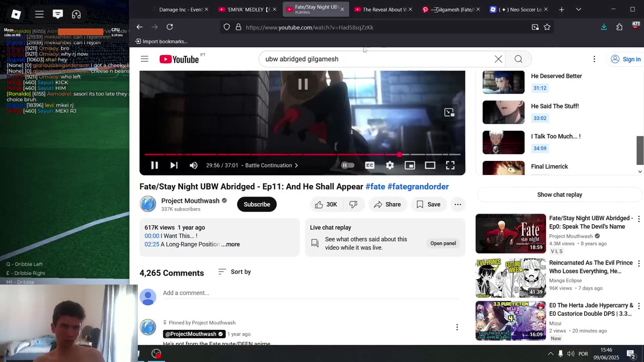
Task: Like the video (30K)
Action: coord(326,204)
